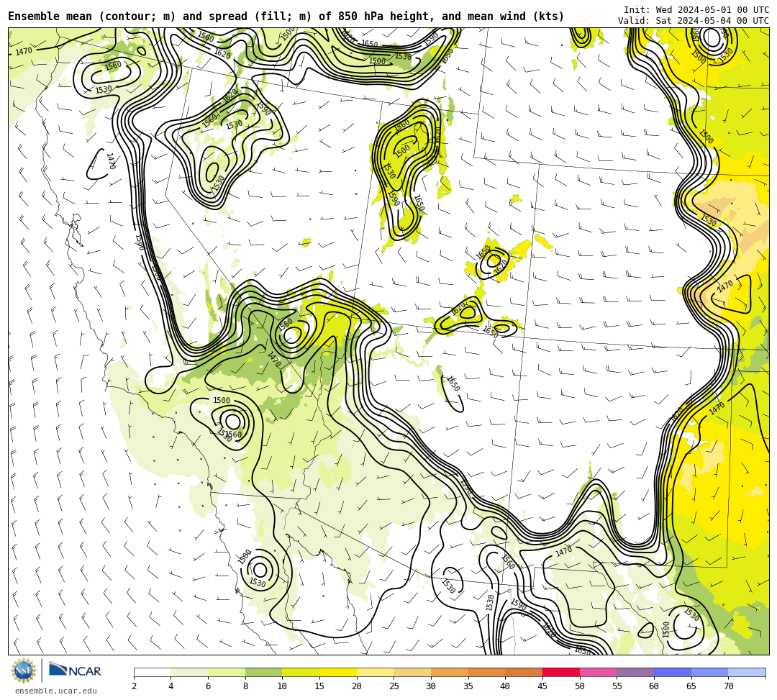This screenshot has width=777, height=700.
Task: Click the colorbar tick label 45
Action: [542, 686]
